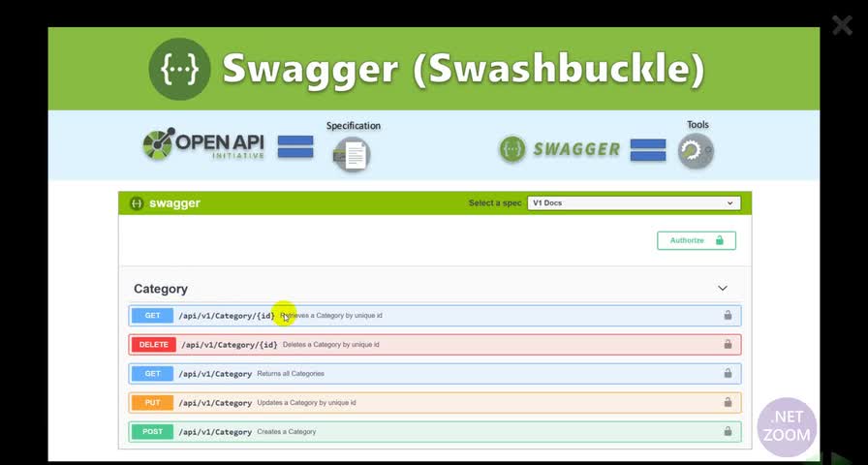Viewport: 868px width, 465px height.
Task: Expand PUT /api/v1/Category endpoint
Action: point(435,402)
